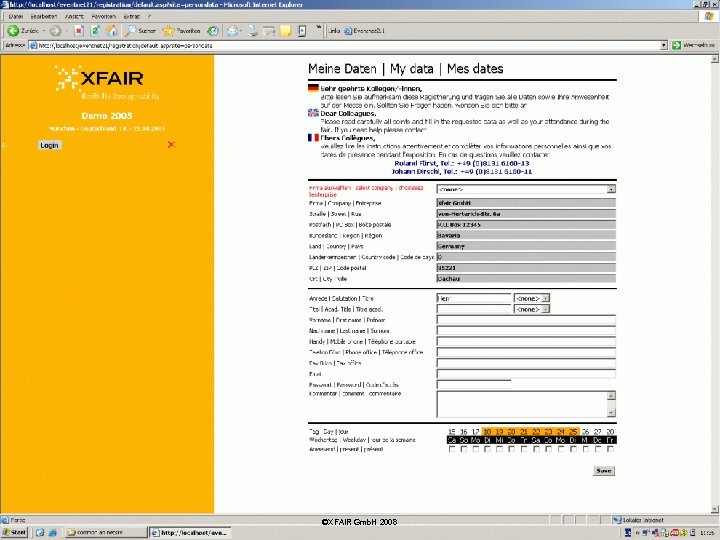
Task: Check the present box for day 15
Action: [x=452, y=450]
